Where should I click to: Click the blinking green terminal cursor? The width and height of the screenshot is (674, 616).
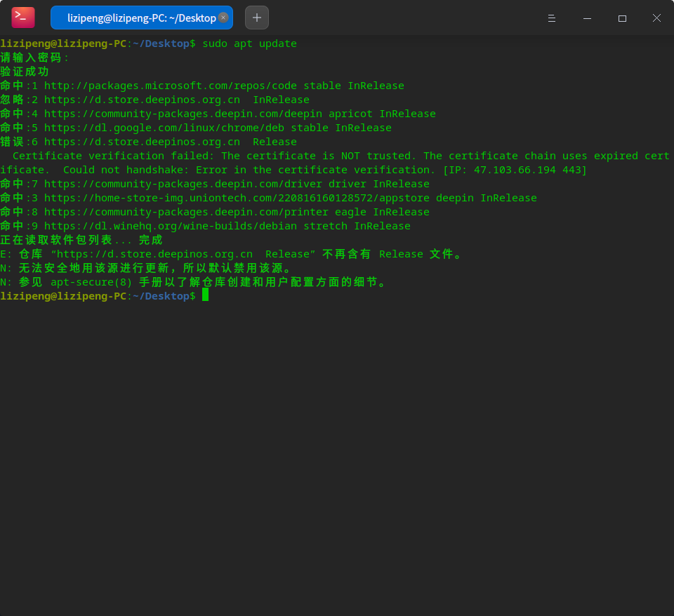tap(205, 295)
